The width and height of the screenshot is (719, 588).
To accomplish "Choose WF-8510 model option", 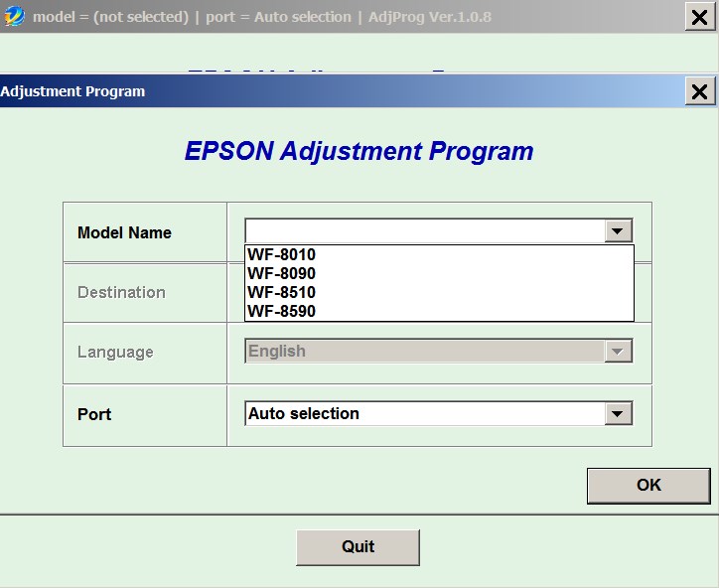I will 439,292.
